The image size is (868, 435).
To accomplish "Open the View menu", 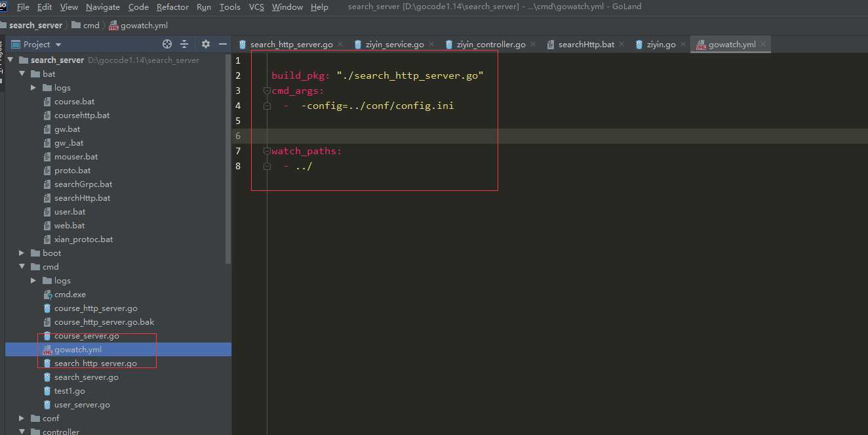I will (69, 7).
